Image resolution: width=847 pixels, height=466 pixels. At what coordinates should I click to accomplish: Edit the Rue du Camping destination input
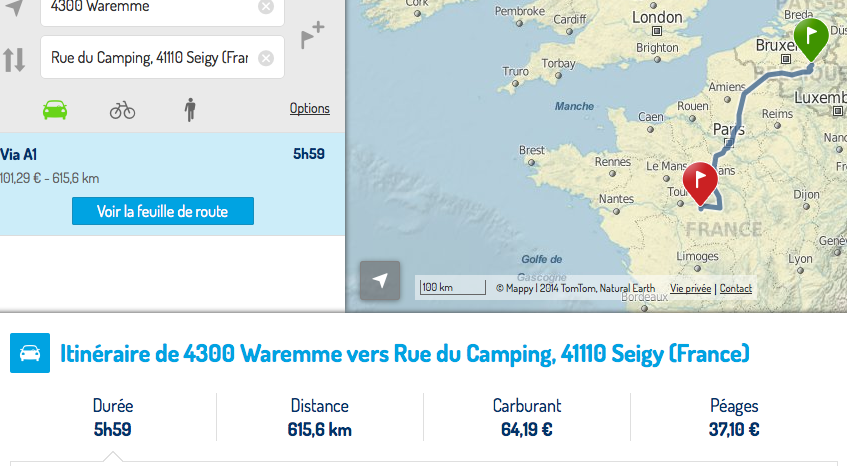coord(150,58)
